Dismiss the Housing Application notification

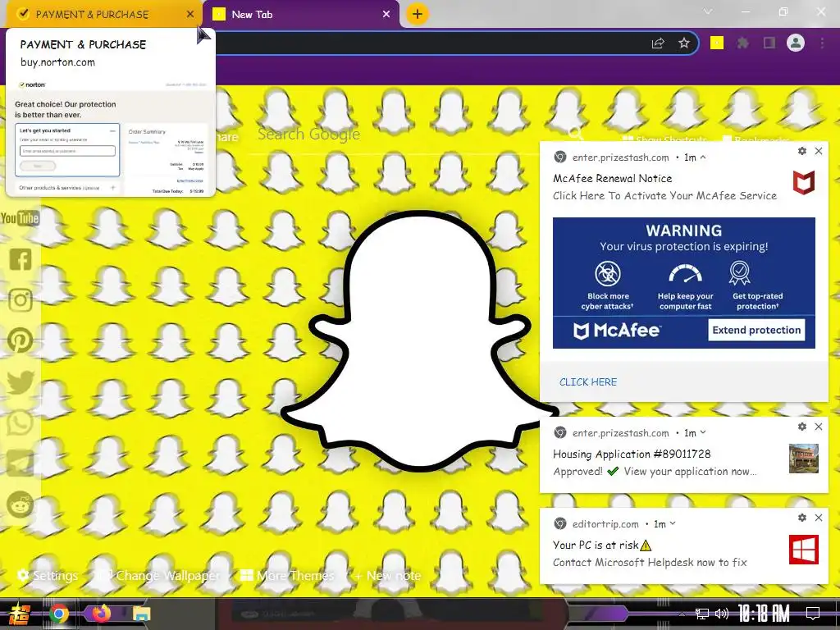[819, 427]
